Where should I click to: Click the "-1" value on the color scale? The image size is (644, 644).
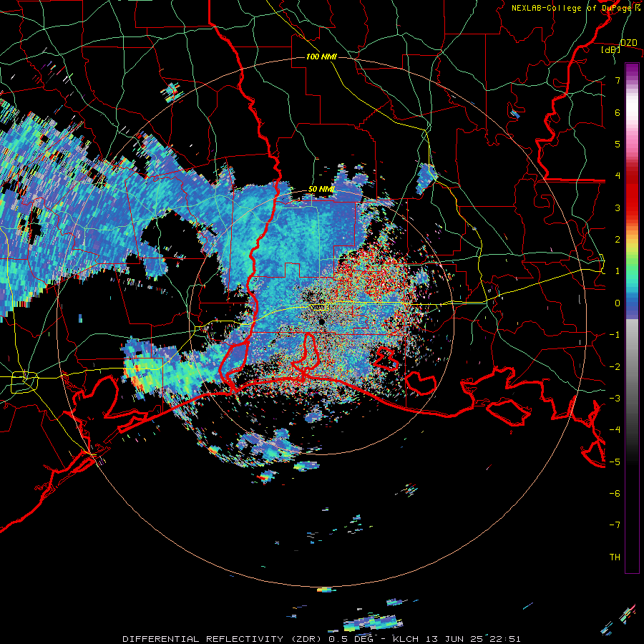[x=615, y=335]
